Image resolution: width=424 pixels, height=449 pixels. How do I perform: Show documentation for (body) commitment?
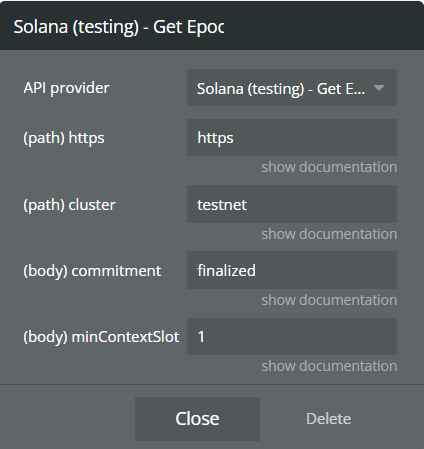click(x=329, y=300)
